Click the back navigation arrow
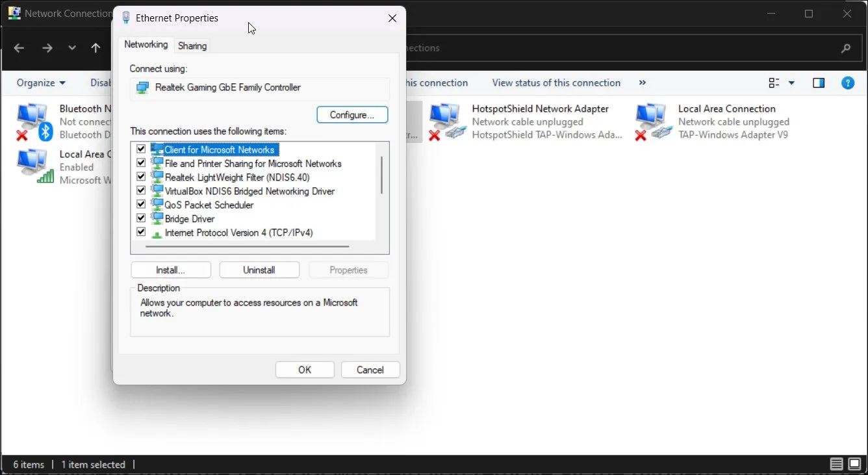 coord(19,47)
